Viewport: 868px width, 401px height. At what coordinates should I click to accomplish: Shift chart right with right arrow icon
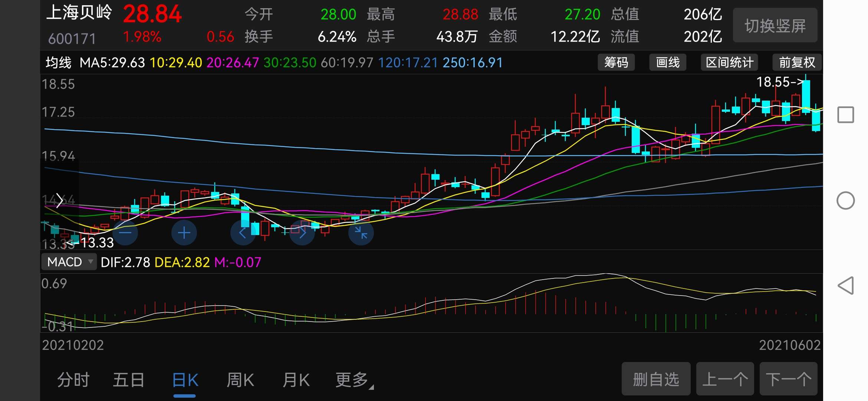[302, 233]
